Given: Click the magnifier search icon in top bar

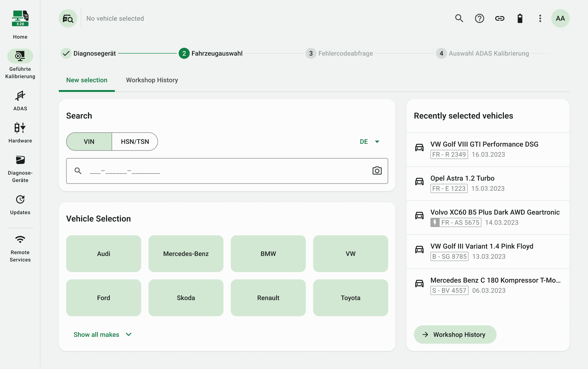Looking at the screenshot, I should pos(459,18).
